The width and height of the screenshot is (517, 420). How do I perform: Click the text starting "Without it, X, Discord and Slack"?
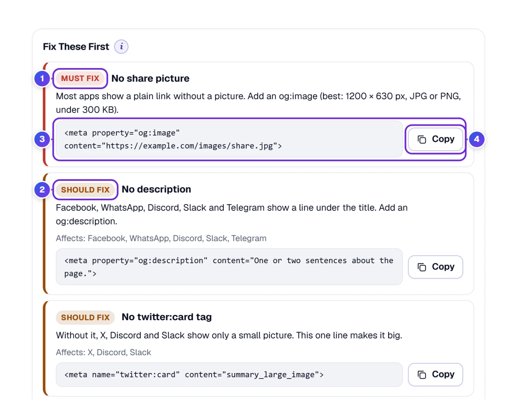coord(229,335)
